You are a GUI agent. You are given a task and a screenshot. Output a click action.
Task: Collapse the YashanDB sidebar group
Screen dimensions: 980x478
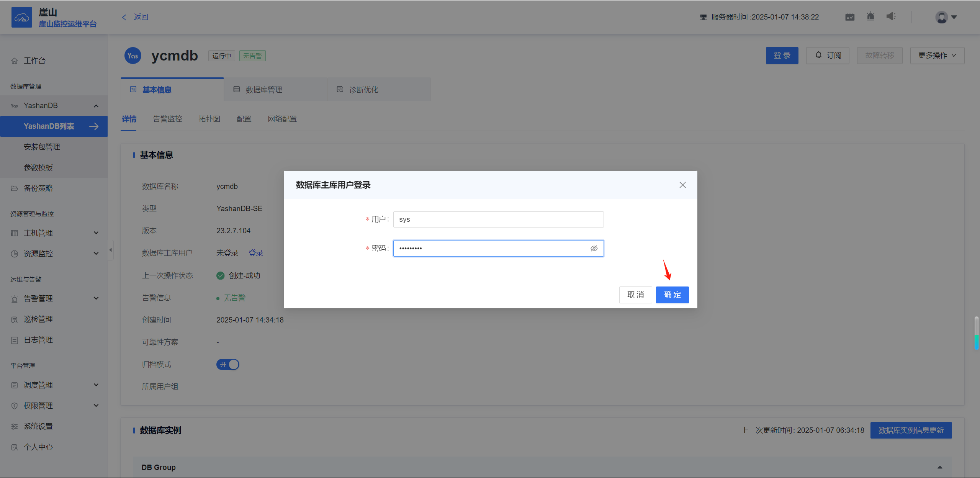[54, 106]
